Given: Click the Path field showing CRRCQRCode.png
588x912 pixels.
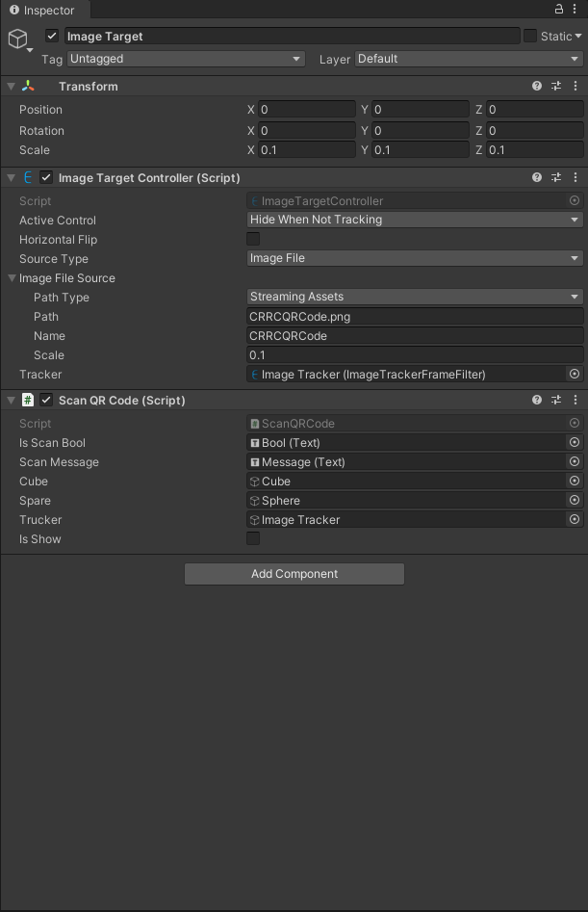Looking at the screenshot, I should coord(414,316).
